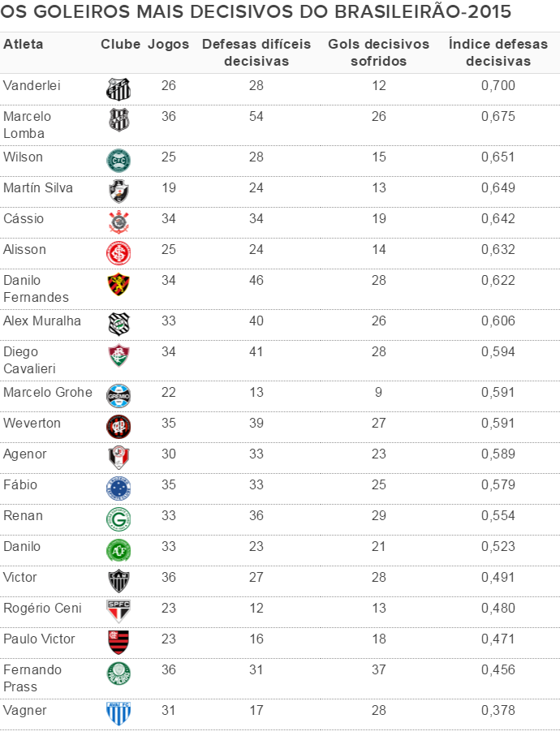The image size is (560, 753).
Task: Click the Internacional crest next to Alisson
Action: [118, 253]
